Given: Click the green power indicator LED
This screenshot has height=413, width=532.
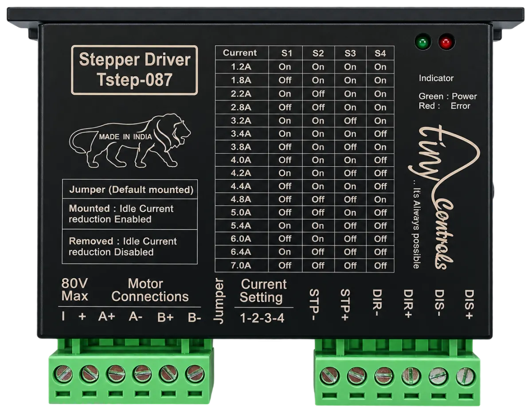Looking at the screenshot, I should (423, 43).
